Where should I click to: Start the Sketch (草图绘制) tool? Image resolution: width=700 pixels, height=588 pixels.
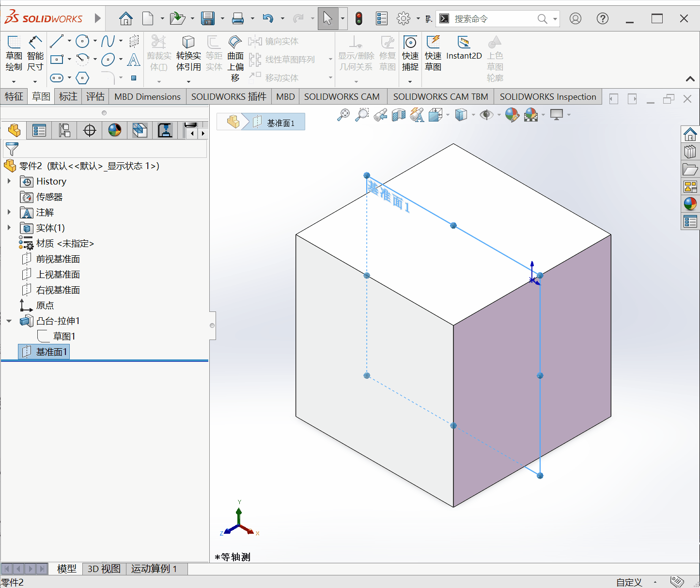point(14,54)
